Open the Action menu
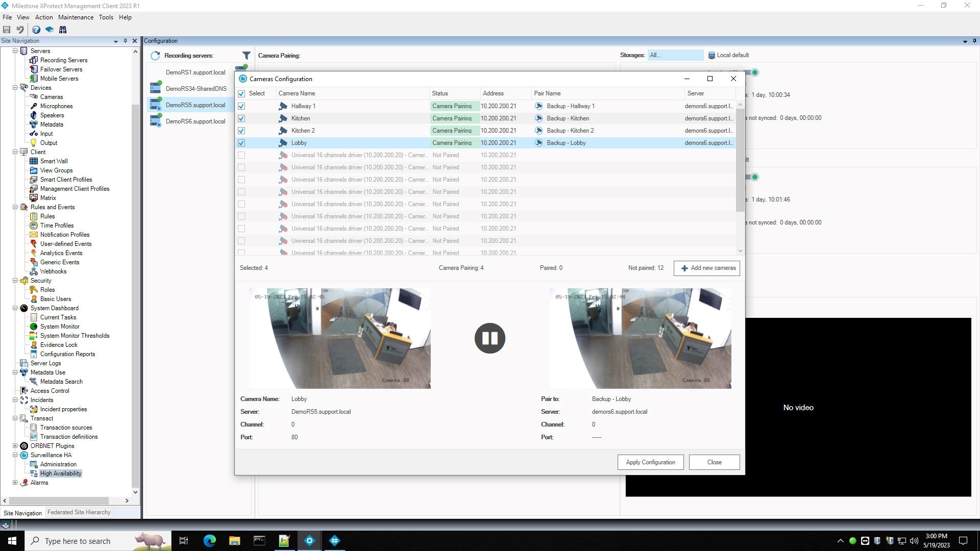The height and width of the screenshot is (551, 980). coord(44,17)
